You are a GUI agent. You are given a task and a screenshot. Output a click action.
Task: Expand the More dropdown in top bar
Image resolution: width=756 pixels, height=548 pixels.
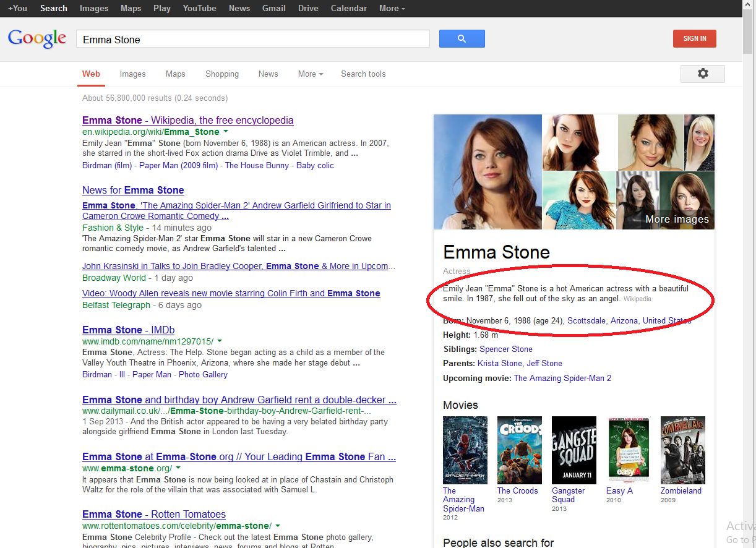(x=392, y=8)
